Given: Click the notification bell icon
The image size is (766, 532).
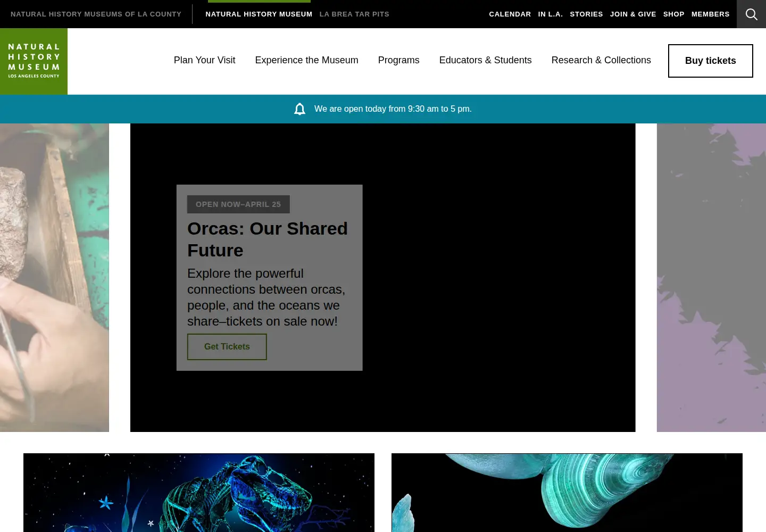Looking at the screenshot, I should pos(300,109).
